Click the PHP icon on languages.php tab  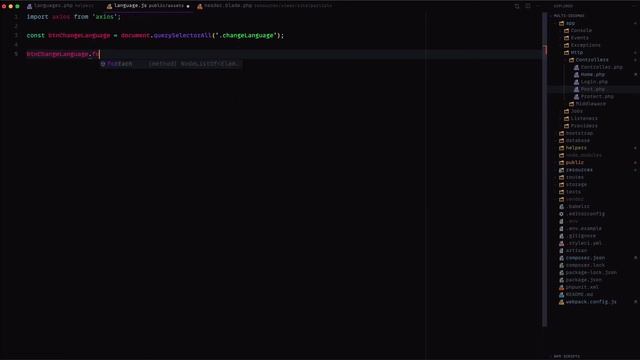[x=29, y=6]
